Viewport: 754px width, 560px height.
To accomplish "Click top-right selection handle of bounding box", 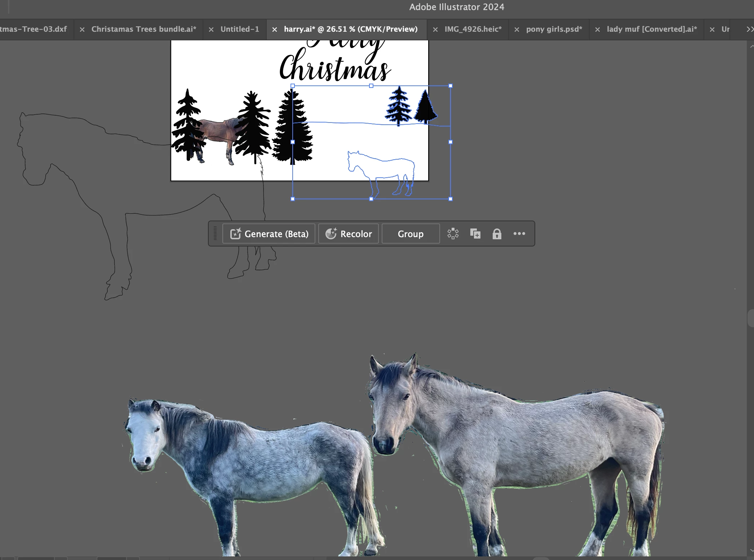I will 451,86.
